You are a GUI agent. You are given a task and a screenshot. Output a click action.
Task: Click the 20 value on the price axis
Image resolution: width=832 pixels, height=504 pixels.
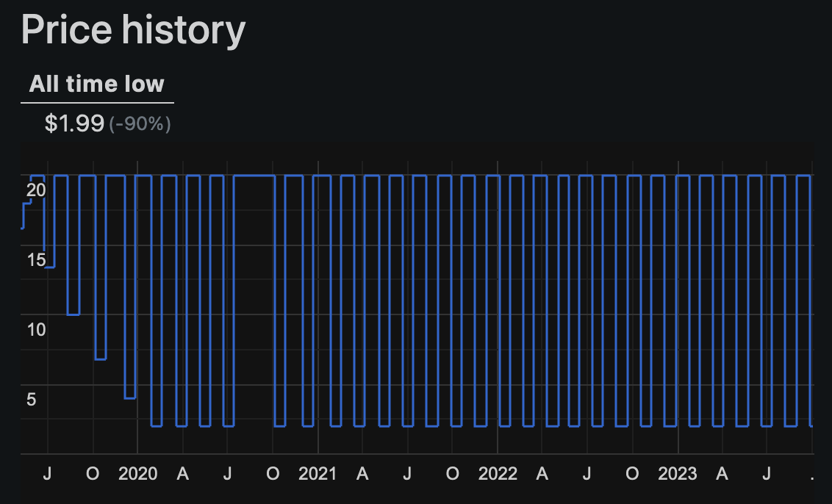point(36,190)
